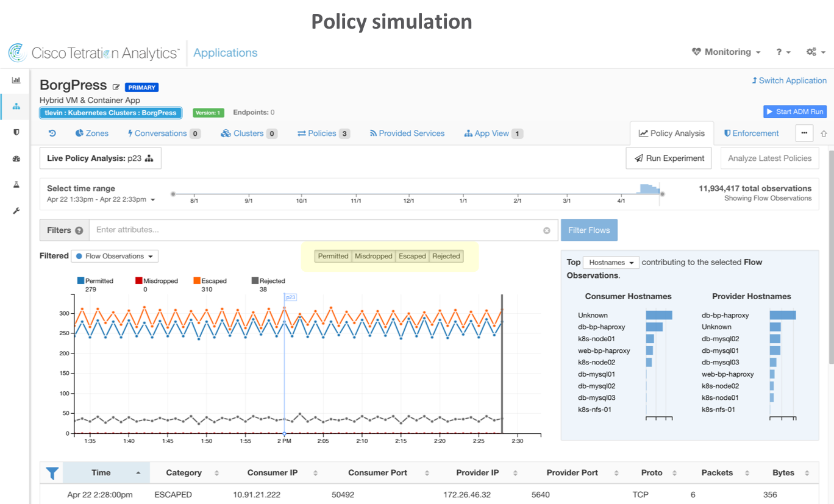Click the right handle of time range slider
This screenshot has width=834, height=504.
(663, 194)
